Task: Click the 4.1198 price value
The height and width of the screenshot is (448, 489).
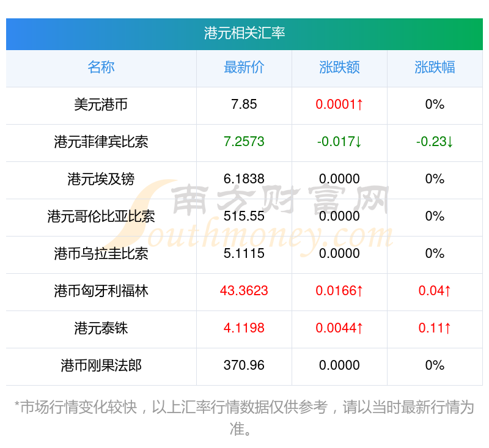Action: [x=244, y=328]
